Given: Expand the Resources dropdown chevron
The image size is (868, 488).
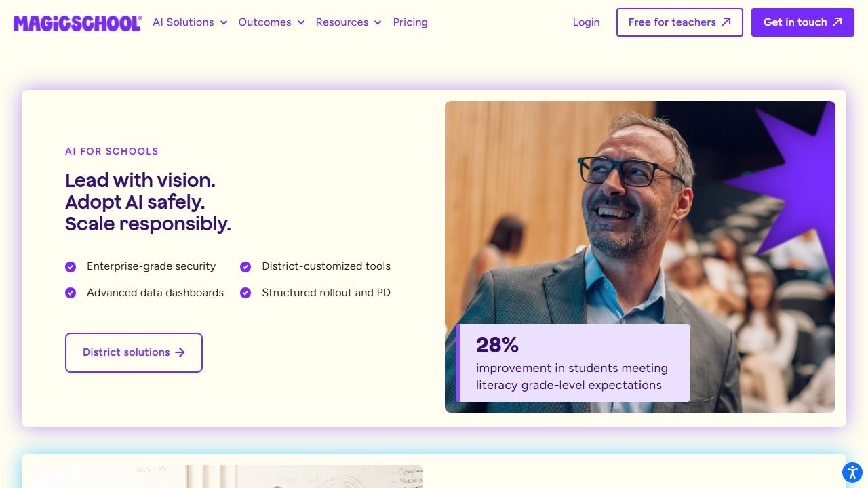Looking at the screenshot, I should pos(378,23).
